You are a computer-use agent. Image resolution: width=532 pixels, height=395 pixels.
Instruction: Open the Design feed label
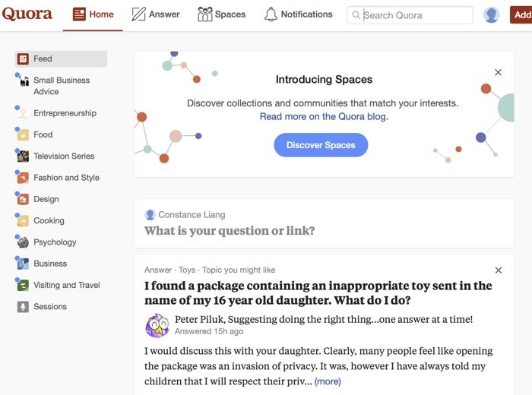pos(46,199)
